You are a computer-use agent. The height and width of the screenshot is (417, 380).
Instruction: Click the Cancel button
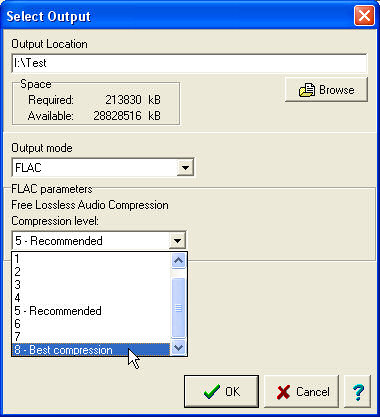pos(301,391)
